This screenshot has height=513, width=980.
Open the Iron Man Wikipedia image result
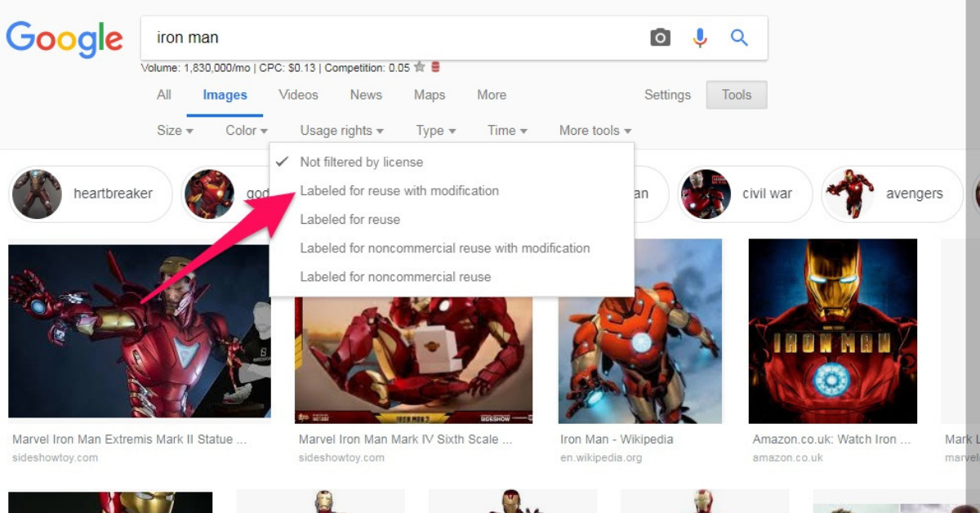(x=640, y=331)
